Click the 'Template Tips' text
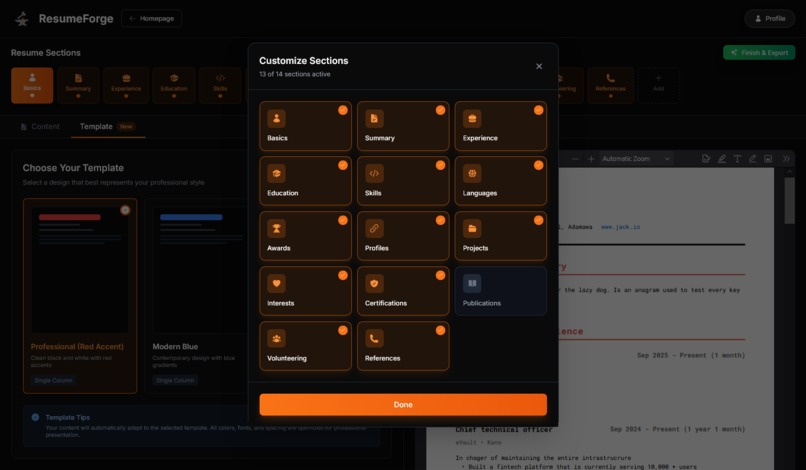Screen dimensions: 806x470 (67, 418)
